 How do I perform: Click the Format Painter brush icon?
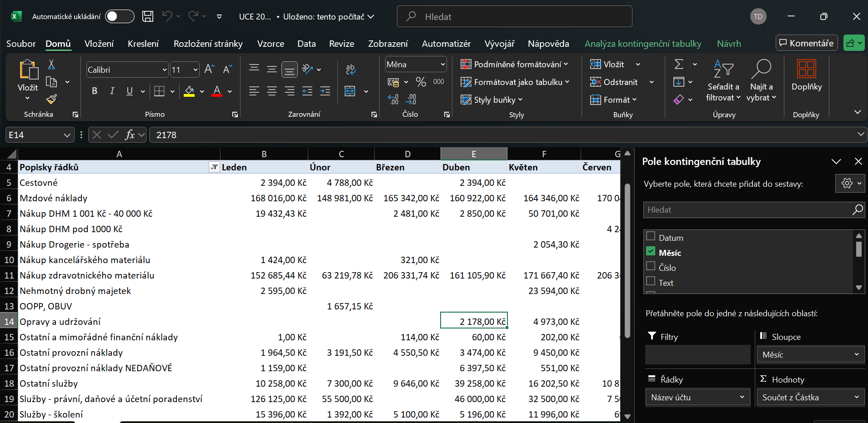click(x=51, y=99)
